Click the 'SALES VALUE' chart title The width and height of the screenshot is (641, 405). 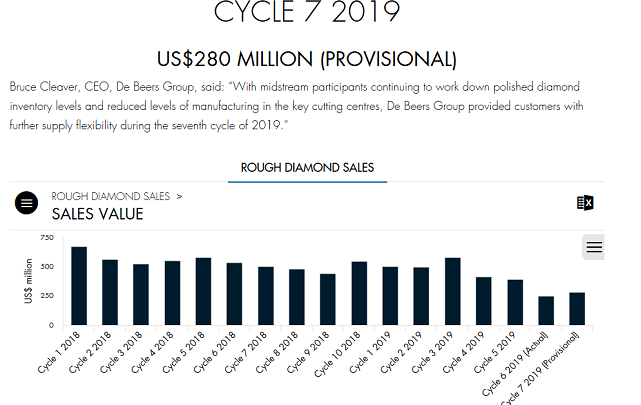(x=97, y=214)
